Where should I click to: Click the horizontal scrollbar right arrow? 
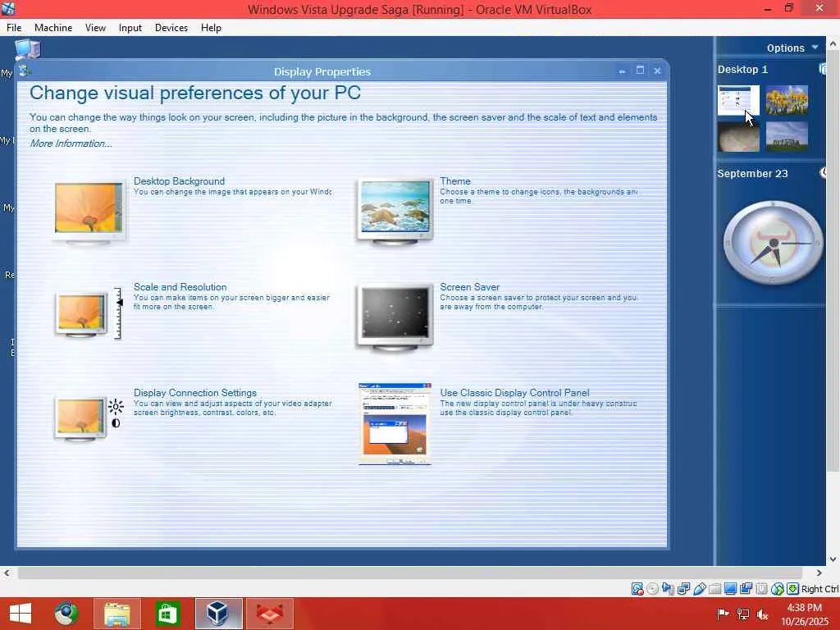(x=819, y=573)
